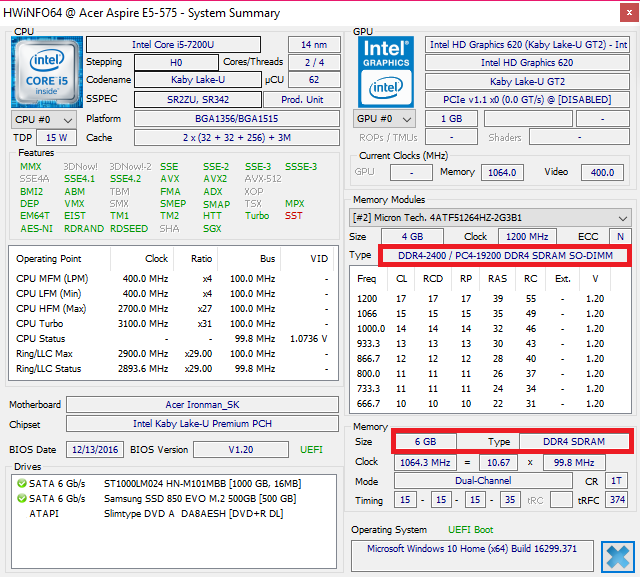Click the BIOS version V1.20 field
Viewport: 640px width, 577px height.
pyautogui.click(x=240, y=450)
